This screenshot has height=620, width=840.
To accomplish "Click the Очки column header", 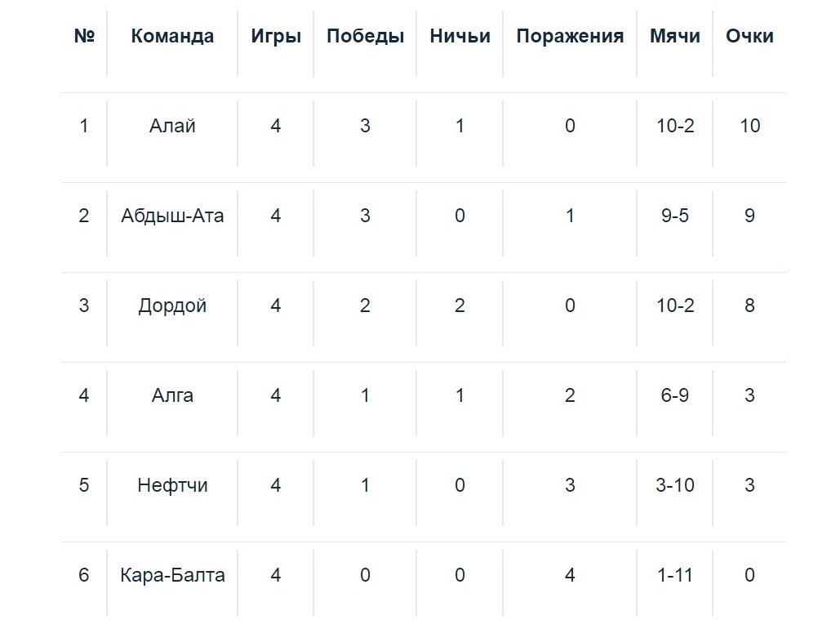I will [x=749, y=36].
